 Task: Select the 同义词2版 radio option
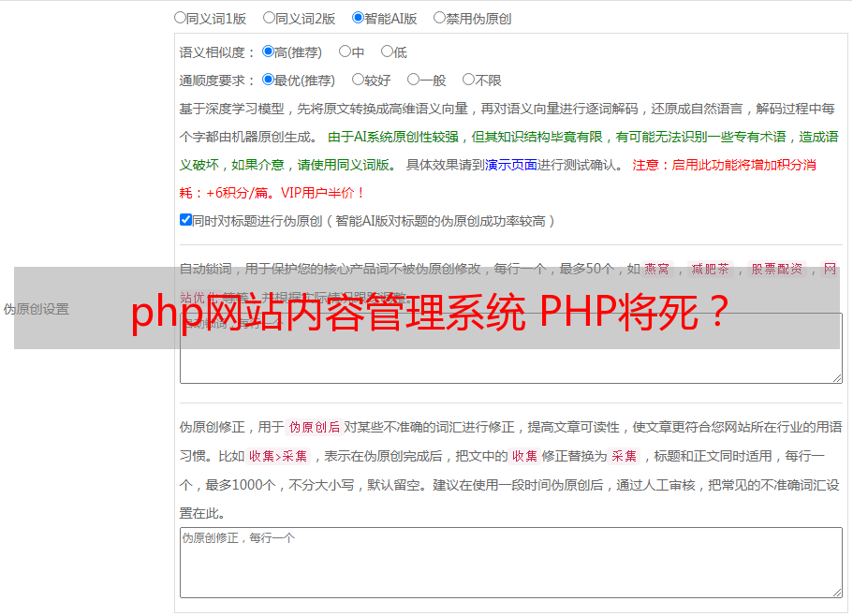[x=269, y=18]
